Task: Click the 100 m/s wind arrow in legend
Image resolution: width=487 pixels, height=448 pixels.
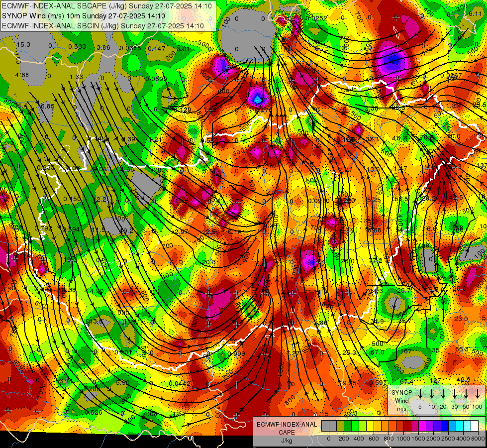Action: click(x=478, y=393)
